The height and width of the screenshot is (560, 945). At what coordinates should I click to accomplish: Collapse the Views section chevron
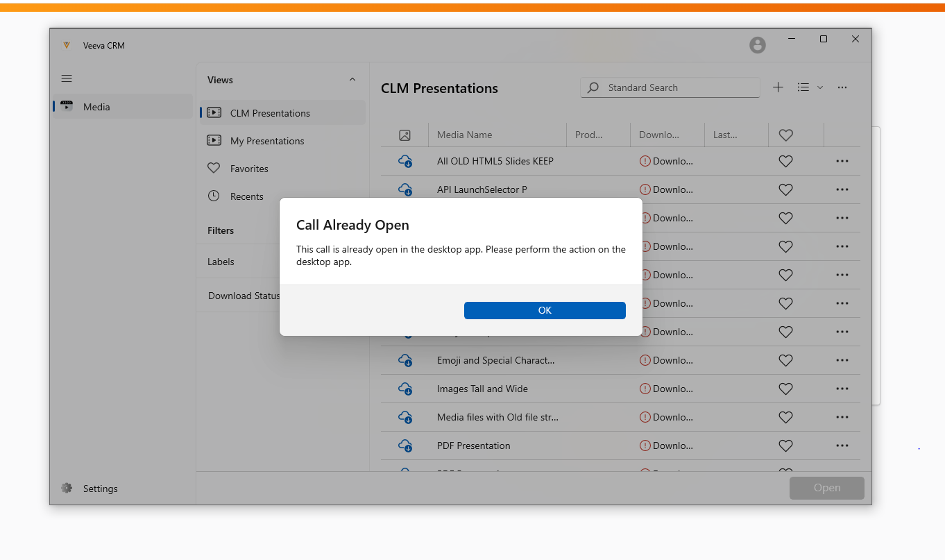(352, 80)
